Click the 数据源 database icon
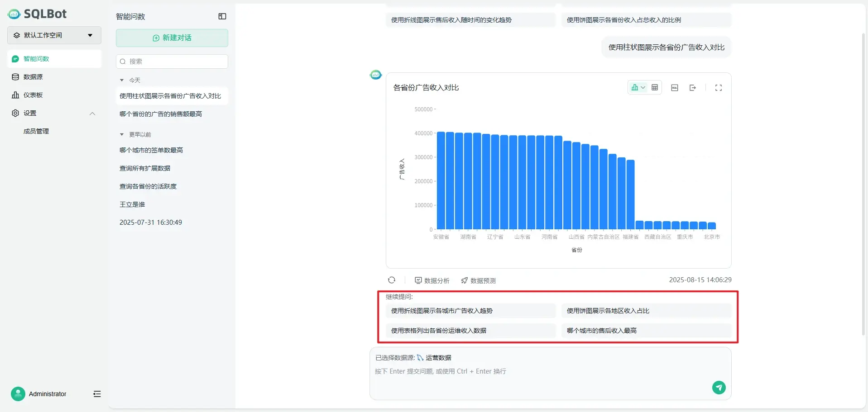The image size is (868, 412). click(x=15, y=77)
